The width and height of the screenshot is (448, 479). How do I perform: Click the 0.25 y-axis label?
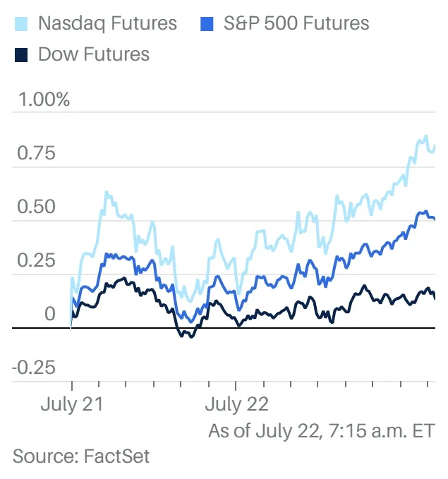pos(37,260)
